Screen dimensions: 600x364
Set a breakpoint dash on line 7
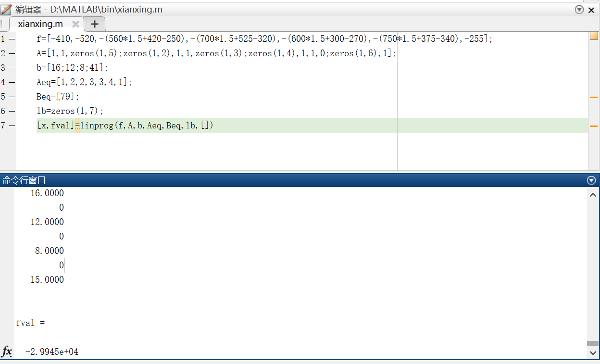point(12,126)
